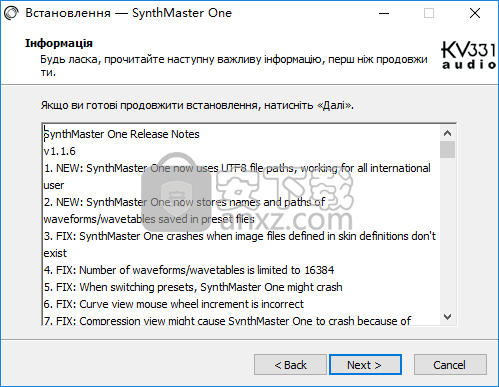Image resolution: width=499 pixels, height=387 pixels.
Task: Close the installer window with X
Action: (x=475, y=13)
